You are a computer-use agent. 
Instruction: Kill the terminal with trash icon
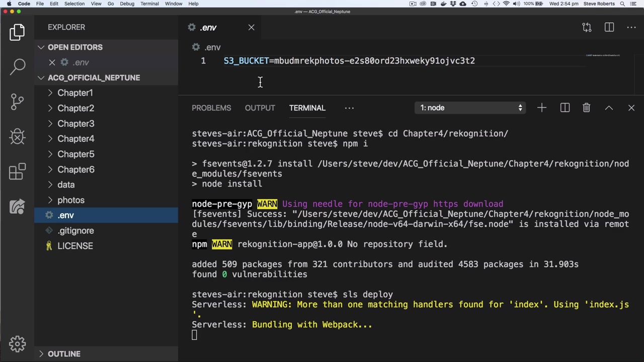click(586, 108)
